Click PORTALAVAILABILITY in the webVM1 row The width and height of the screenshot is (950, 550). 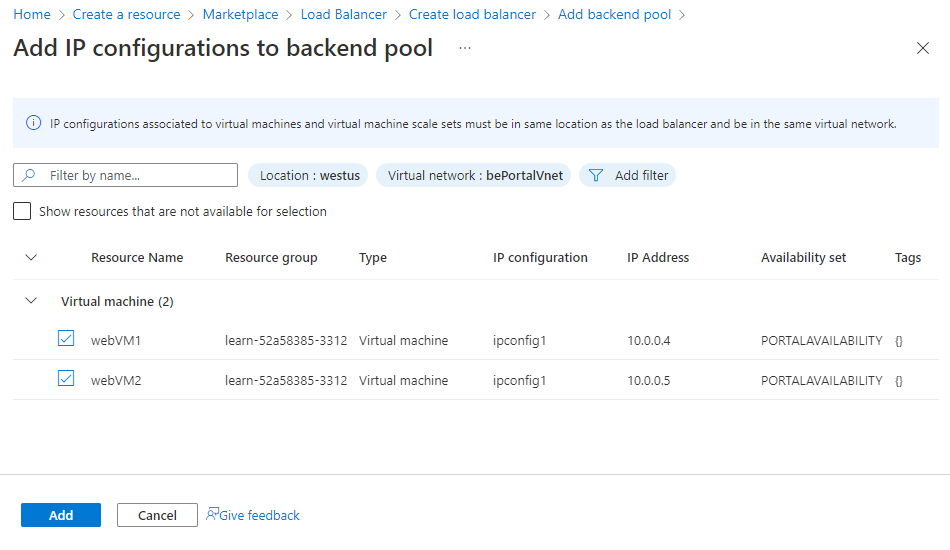pos(822,340)
